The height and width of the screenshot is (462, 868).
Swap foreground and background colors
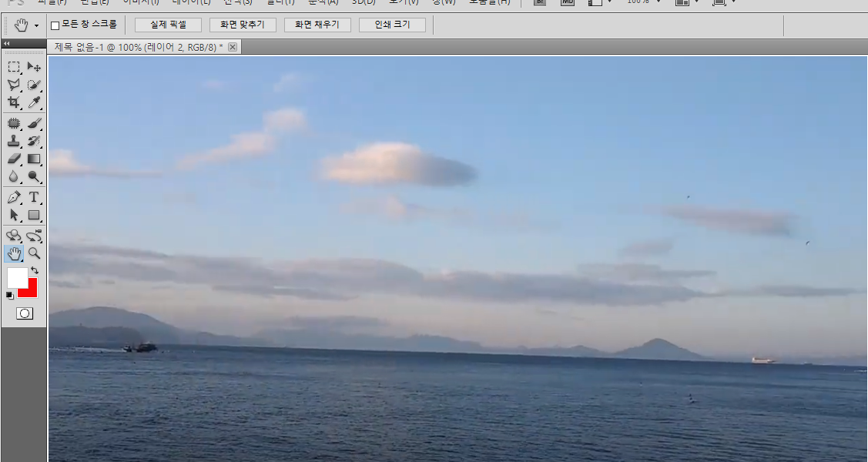point(35,270)
